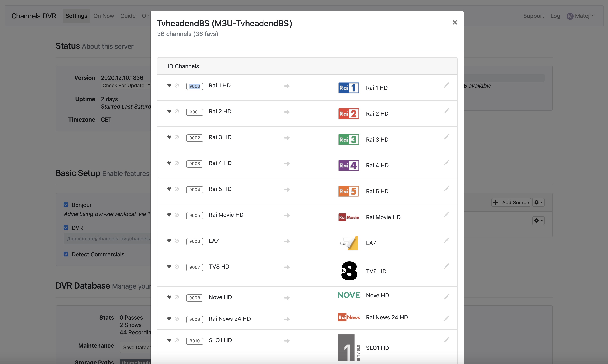Click the 9000 channel number field
Image resolution: width=608 pixels, height=364 pixels.
[194, 86]
